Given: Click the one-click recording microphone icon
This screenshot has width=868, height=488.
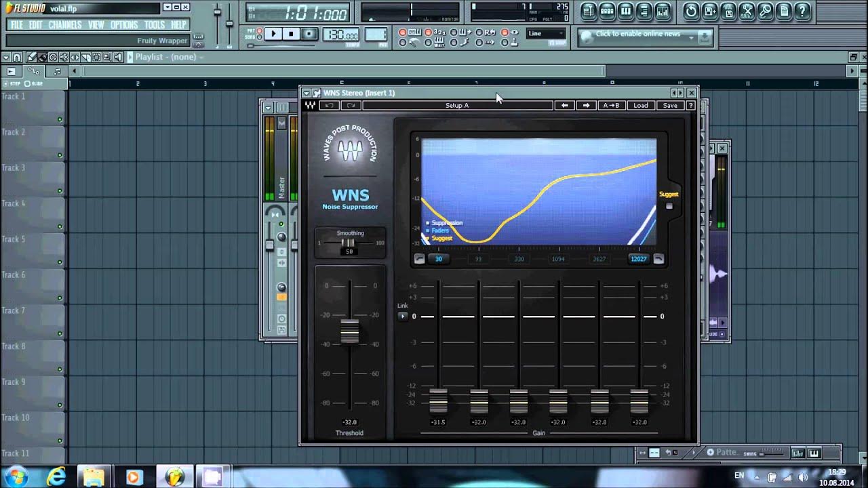Looking at the screenshot, I should pyautogui.click(x=766, y=11).
